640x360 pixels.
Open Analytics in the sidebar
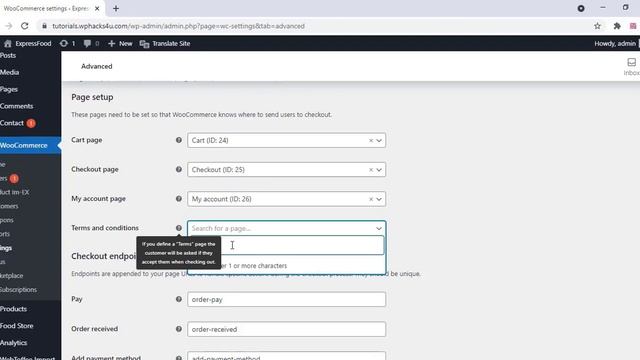click(x=13, y=343)
